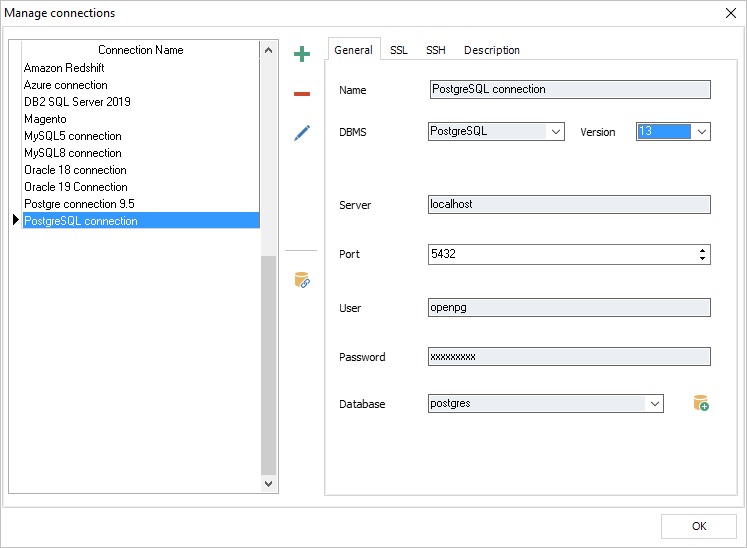This screenshot has width=747, height=548.
Task: Click the connection list vertical scrollbar thumb
Action: click(268, 365)
